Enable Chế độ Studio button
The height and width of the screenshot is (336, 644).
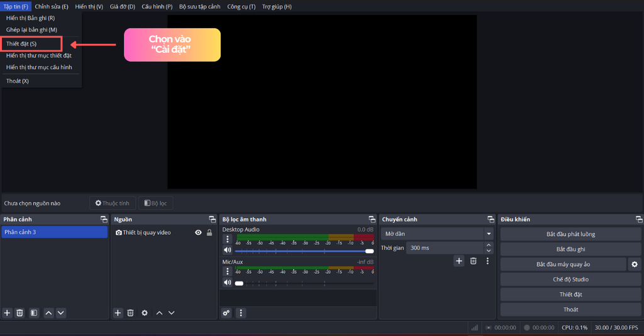570,279
